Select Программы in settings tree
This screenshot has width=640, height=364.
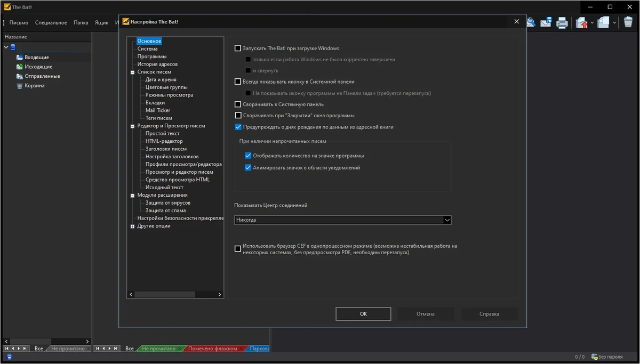click(152, 56)
